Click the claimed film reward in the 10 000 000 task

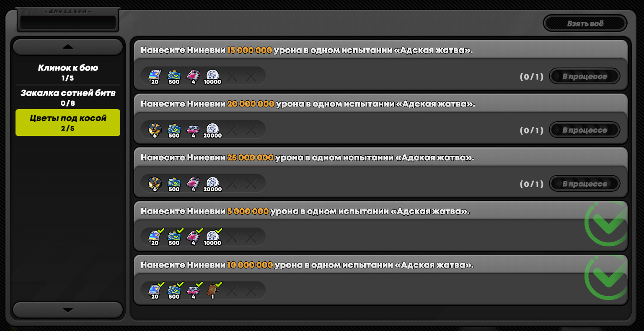[x=154, y=291]
